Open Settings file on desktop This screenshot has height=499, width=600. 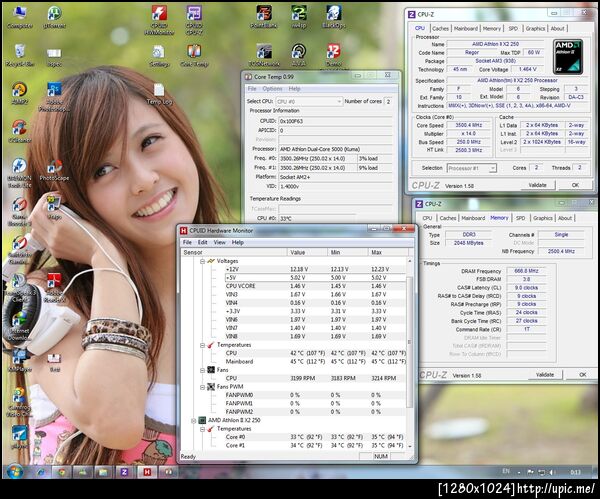pos(159,55)
